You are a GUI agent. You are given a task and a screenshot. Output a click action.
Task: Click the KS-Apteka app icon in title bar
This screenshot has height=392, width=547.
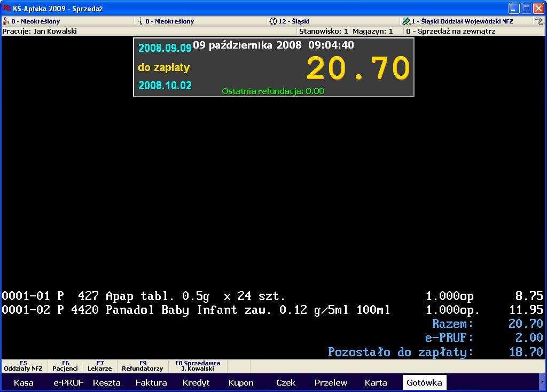[6, 7]
